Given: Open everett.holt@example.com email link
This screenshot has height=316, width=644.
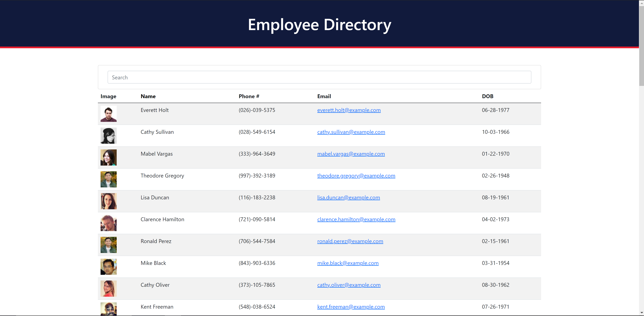Looking at the screenshot, I should tap(349, 110).
